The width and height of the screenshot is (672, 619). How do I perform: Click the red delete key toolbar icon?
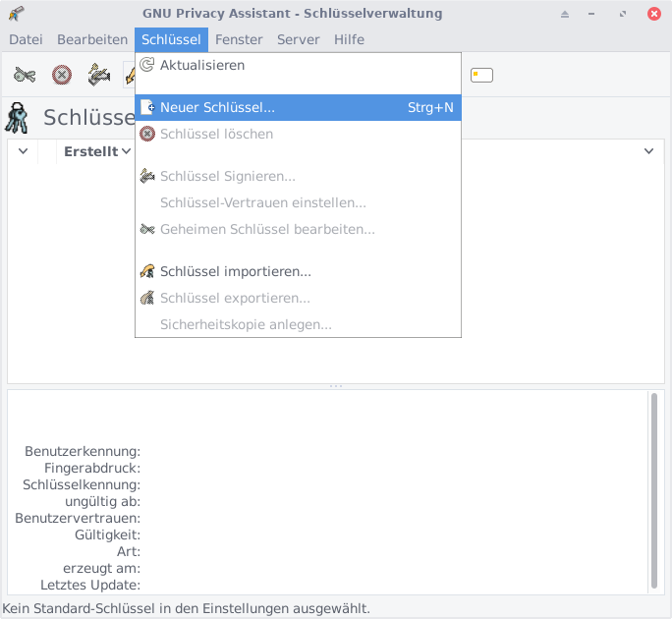point(62,75)
